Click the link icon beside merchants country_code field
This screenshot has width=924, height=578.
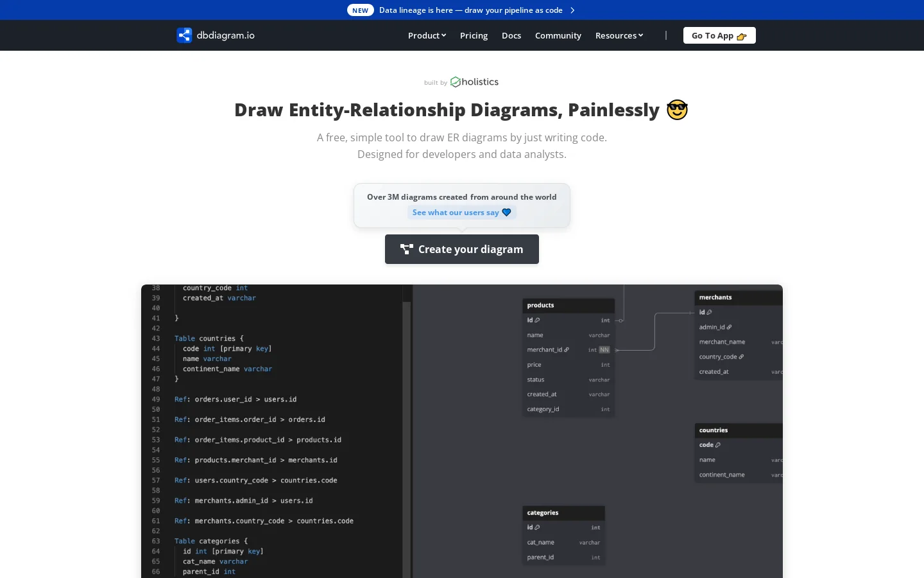pyautogui.click(x=741, y=357)
